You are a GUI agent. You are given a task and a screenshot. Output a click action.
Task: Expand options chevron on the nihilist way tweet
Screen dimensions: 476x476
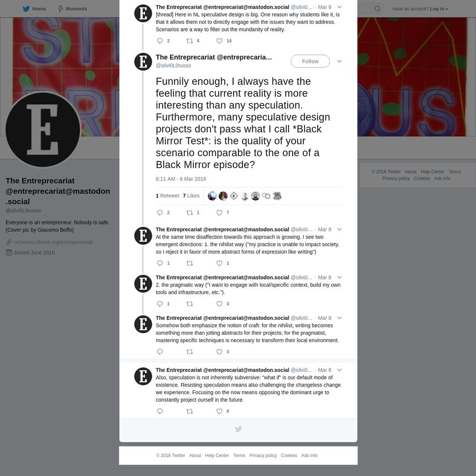coord(339,229)
